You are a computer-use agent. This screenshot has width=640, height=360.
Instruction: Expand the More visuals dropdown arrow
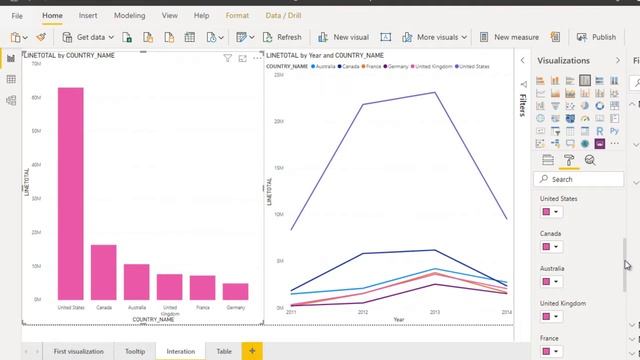pyautogui.click(x=464, y=38)
